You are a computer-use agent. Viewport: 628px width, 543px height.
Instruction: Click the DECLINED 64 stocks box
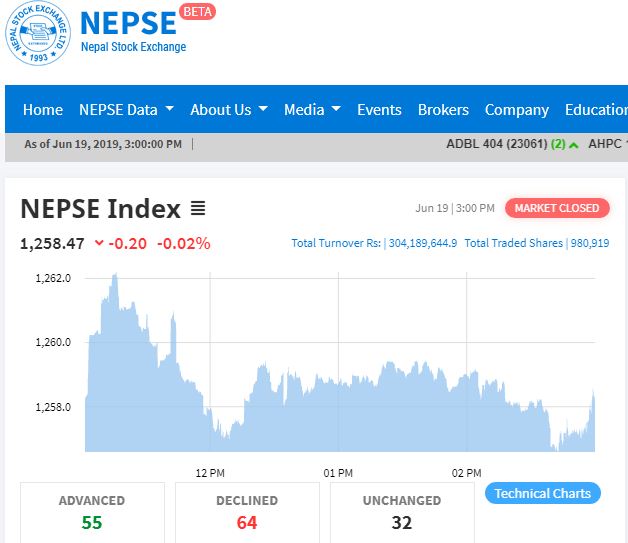point(247,511)
